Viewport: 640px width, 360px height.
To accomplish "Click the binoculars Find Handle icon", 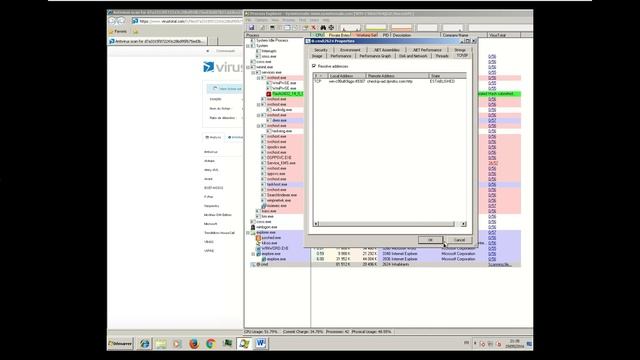I will [x=323, y=27].
